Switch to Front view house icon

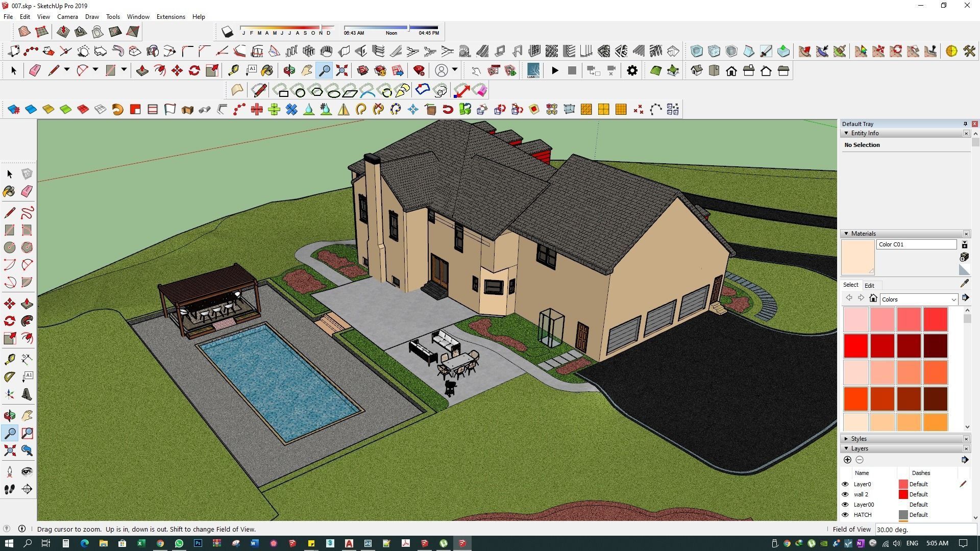731,70
